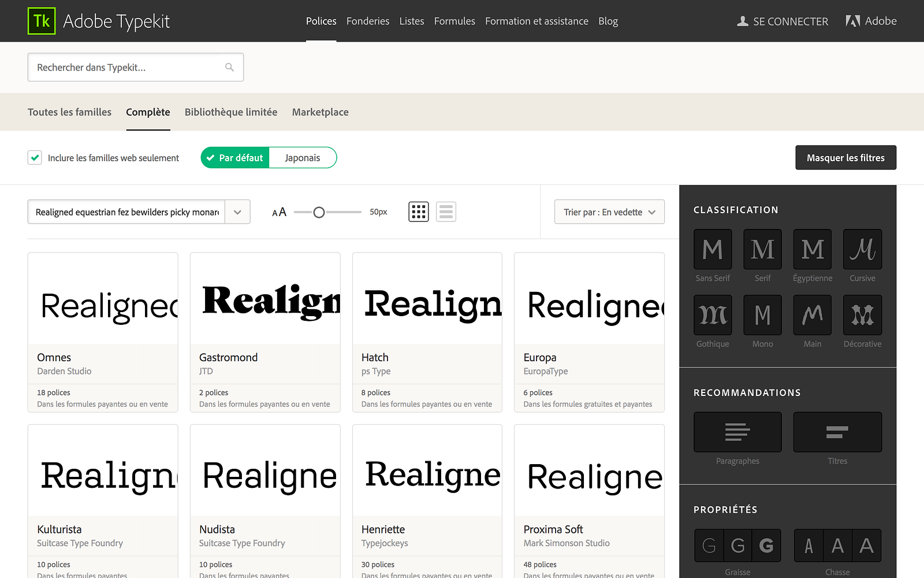924x578 pixels.
Task: Select the Japonais language toggle
Action: click(303, 158)
